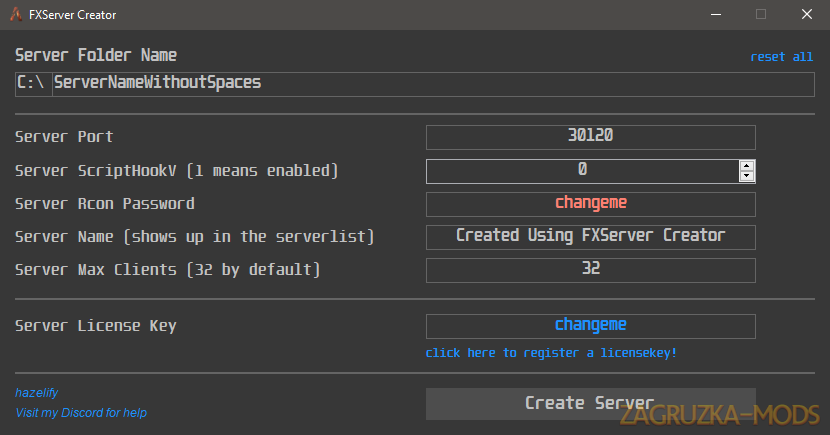830x435 pixels.
Task: Click the disabled maximize window icon
Action: (761, 14)
